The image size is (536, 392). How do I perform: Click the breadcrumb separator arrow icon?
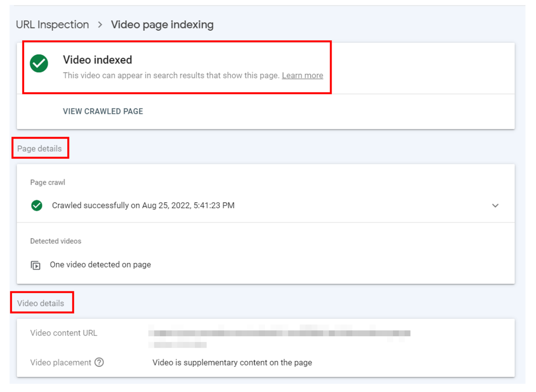pyautogui.click(x=100, y=25)
